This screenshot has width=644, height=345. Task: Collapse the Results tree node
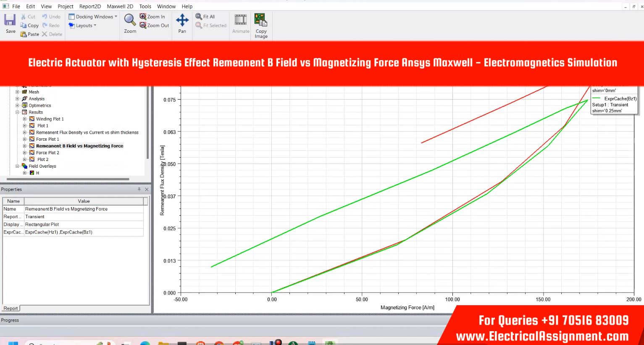point(17,112)
